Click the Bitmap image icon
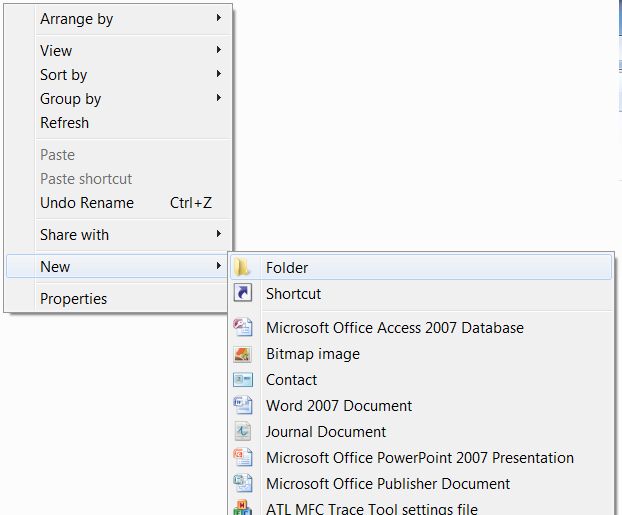The image size is (622, 515). click(x=243, y=353)
